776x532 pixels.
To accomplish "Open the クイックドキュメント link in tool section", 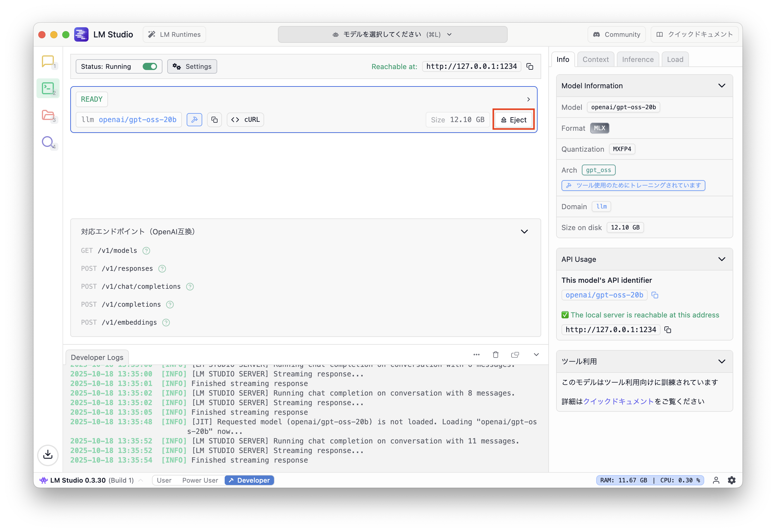I will [x=618, y=402].
